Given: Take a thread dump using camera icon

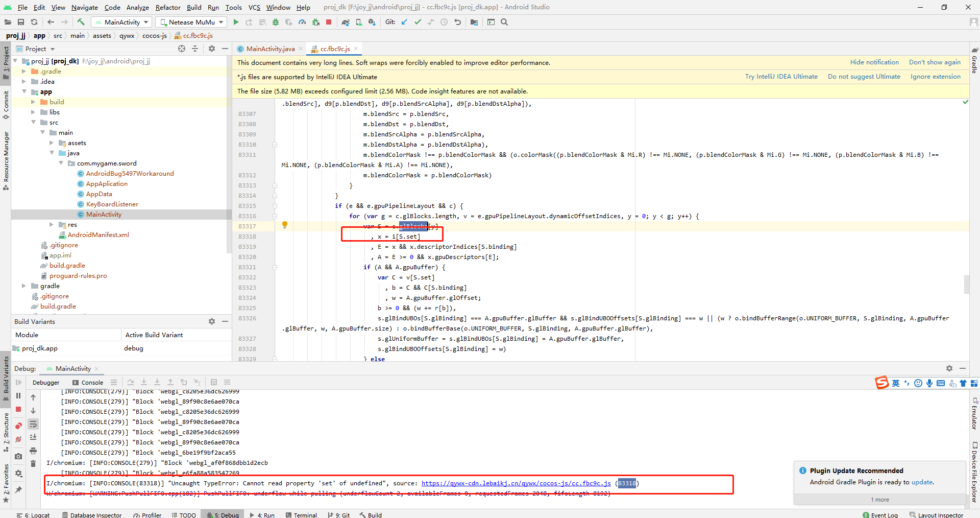Looking at the screenshot, I should click(18, 456).
